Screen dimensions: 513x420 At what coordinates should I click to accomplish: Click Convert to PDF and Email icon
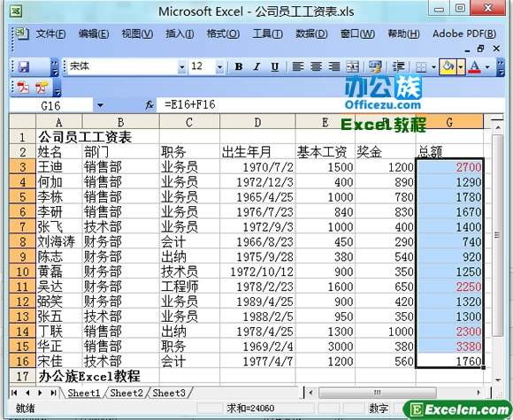tap(42, 88)
